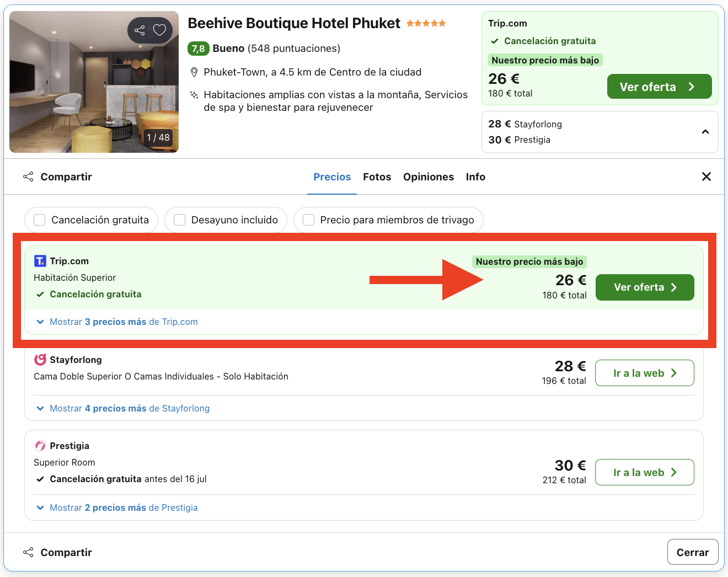Image resolution: width=728 pixels, height=577 pixels.
Task: Click the bottom Compartir share link
Action: 57,552
